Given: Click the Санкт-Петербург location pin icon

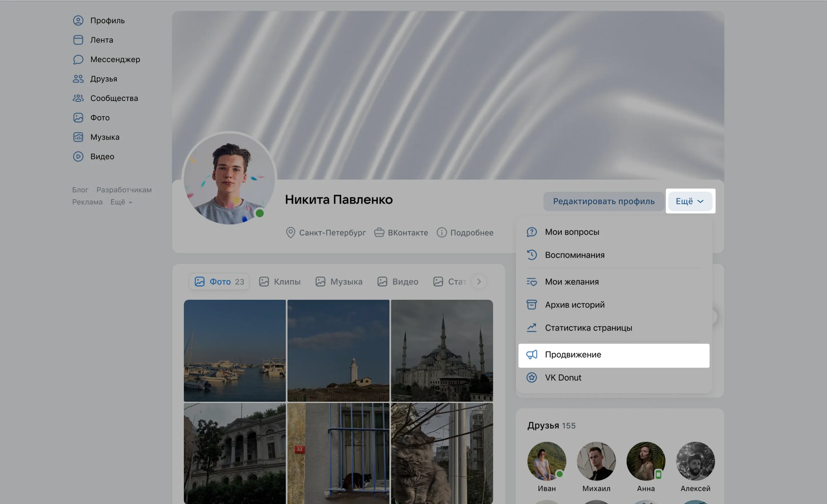Looking at the screenshot, I should 290,233.
